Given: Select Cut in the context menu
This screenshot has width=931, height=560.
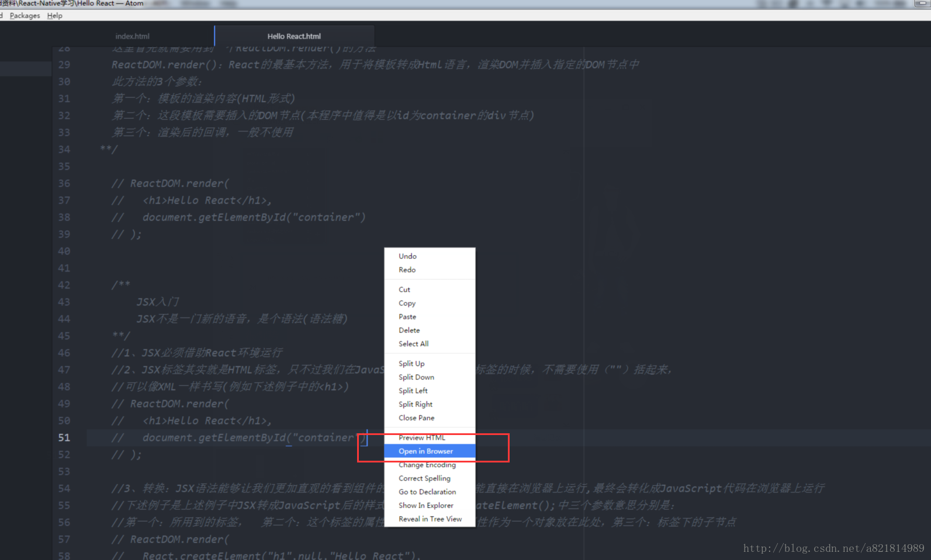Looking at the screenshot, I should [x=430, y=290].
